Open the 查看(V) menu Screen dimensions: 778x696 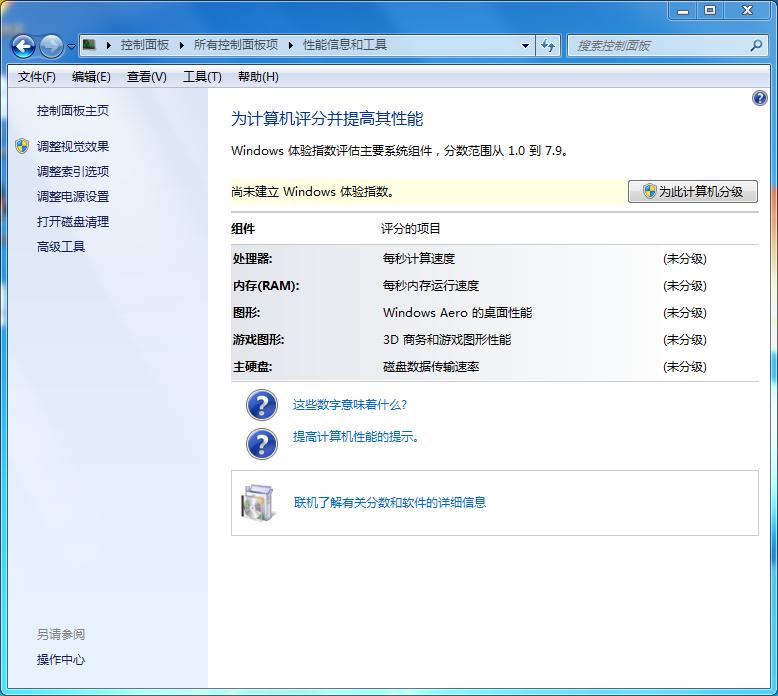[x=147, y=77]
